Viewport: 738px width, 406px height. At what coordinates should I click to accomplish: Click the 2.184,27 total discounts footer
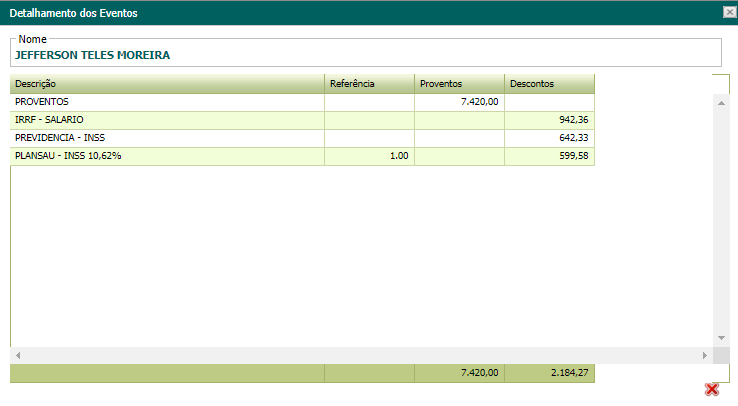click(549, 373)
